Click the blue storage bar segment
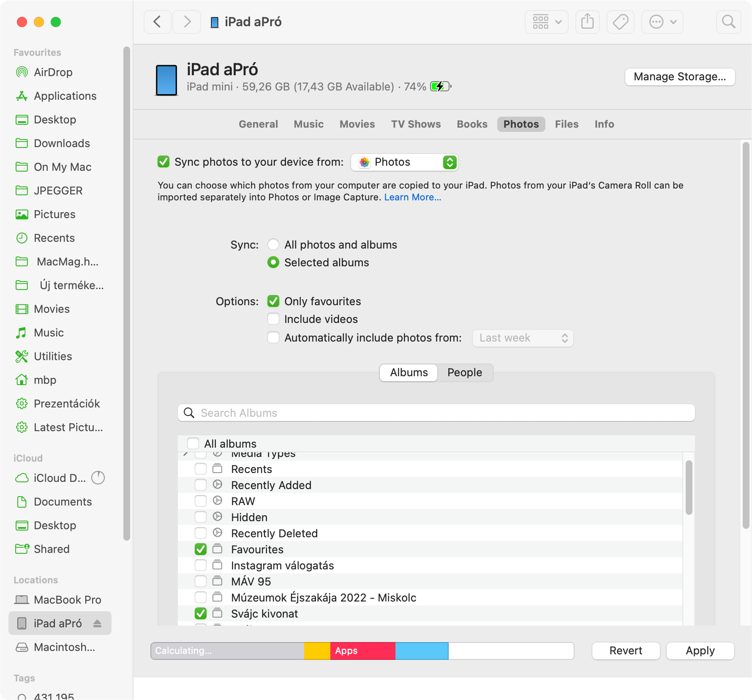Viewport: 752px width, 700px height. tap(422, 651)
